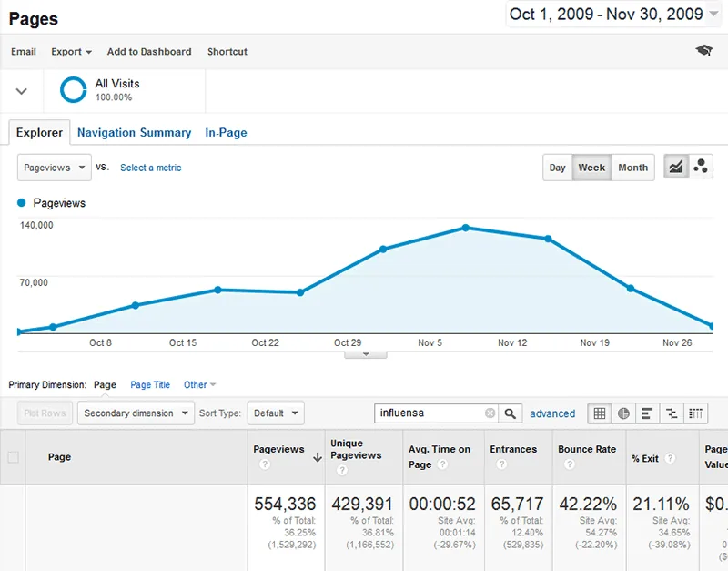Click Add to Dashboard
Viewport: 728px width, 571px height.
(x=149, y=52)
